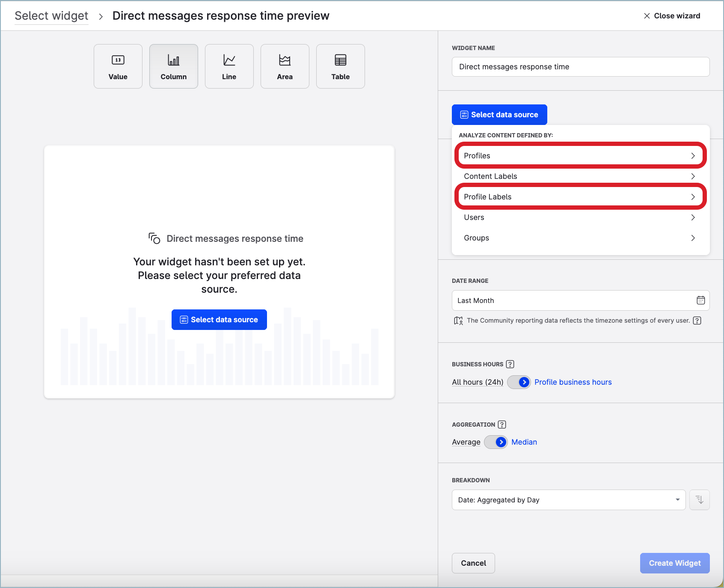
Task: Open the Business Hours help icon
Action: [510, 364]
